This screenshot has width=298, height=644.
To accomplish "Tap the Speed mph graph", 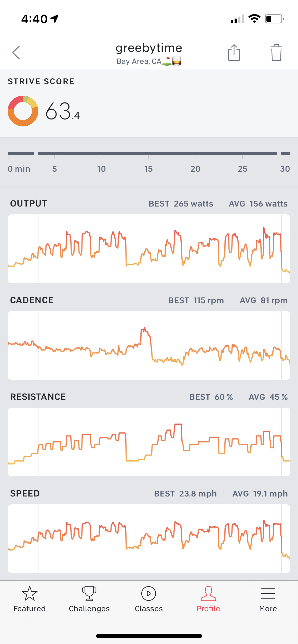I will pyautogui.click(x=149, y=539).
